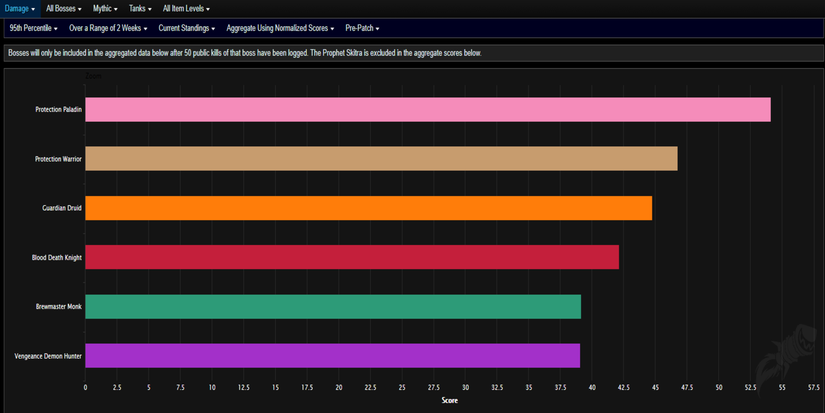This screenshot has height=413, width=825.
Task: Select the Guardian Druid axis label
Action: (62, 208)
